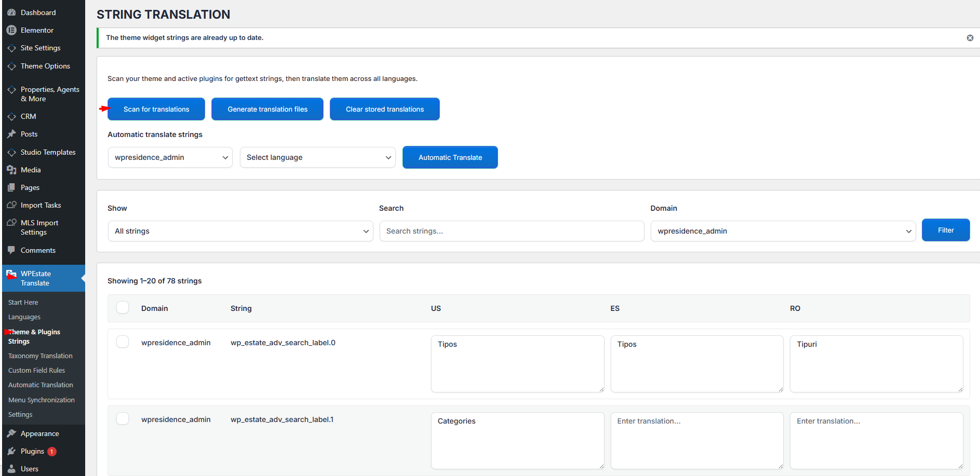980x476 pixels.
Task: Go to Menu Synchronization submenu
Action: point(42,400)
